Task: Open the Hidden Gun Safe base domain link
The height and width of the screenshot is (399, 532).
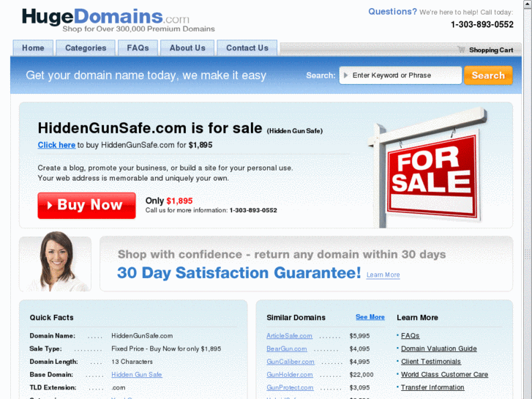Action: [137, 375]
